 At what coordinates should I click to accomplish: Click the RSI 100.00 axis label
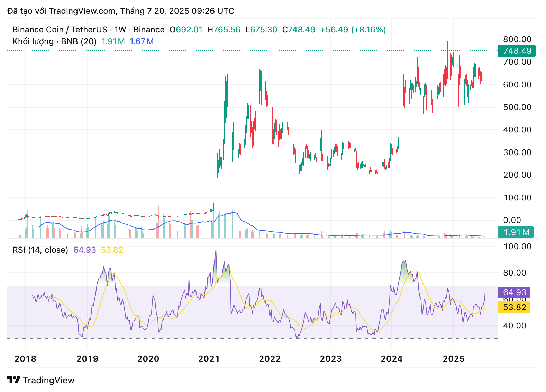(x=517, y=246)
